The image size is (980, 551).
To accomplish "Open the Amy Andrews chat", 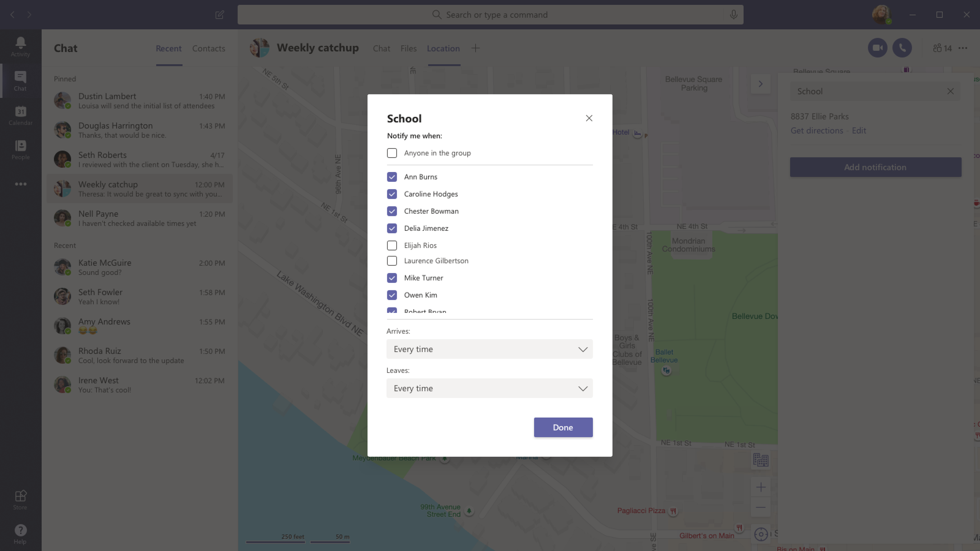I will [140, 326].
